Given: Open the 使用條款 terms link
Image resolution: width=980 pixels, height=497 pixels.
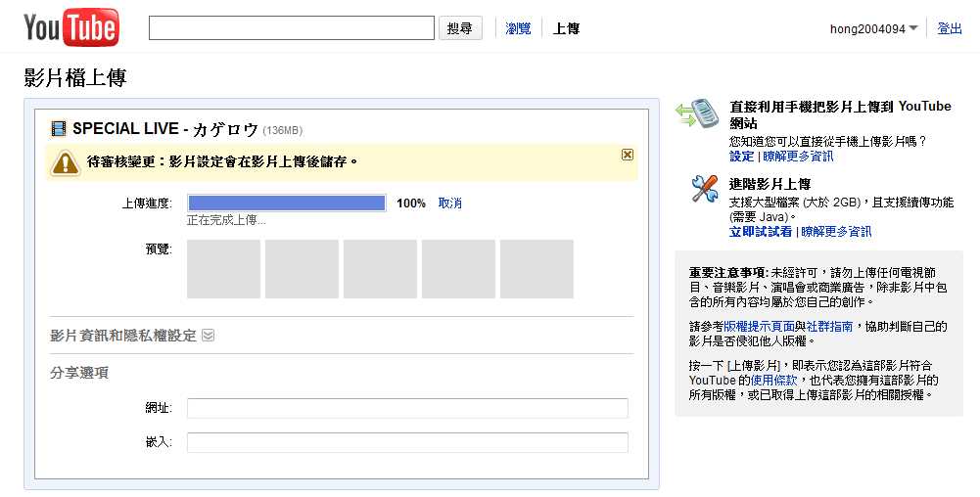Looking at the screenshot, I should pyautogui.click(x=773, y=380).
